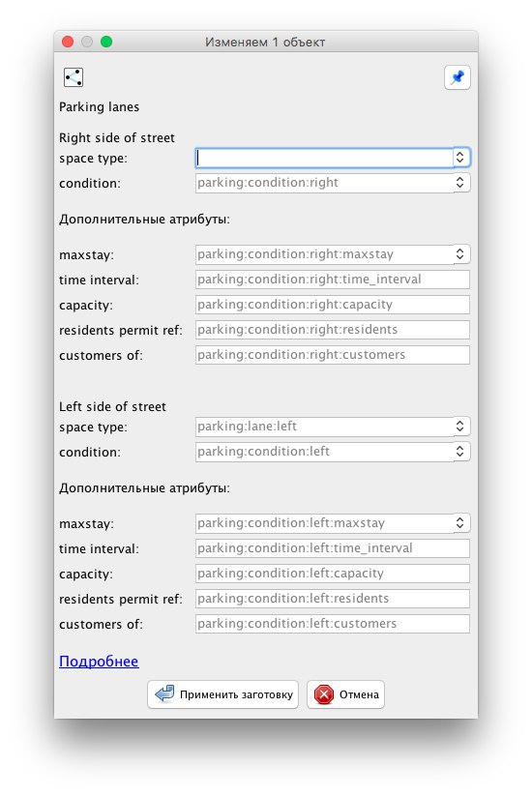
Task: Click the red X icon on Отмена
Action: 323,694
